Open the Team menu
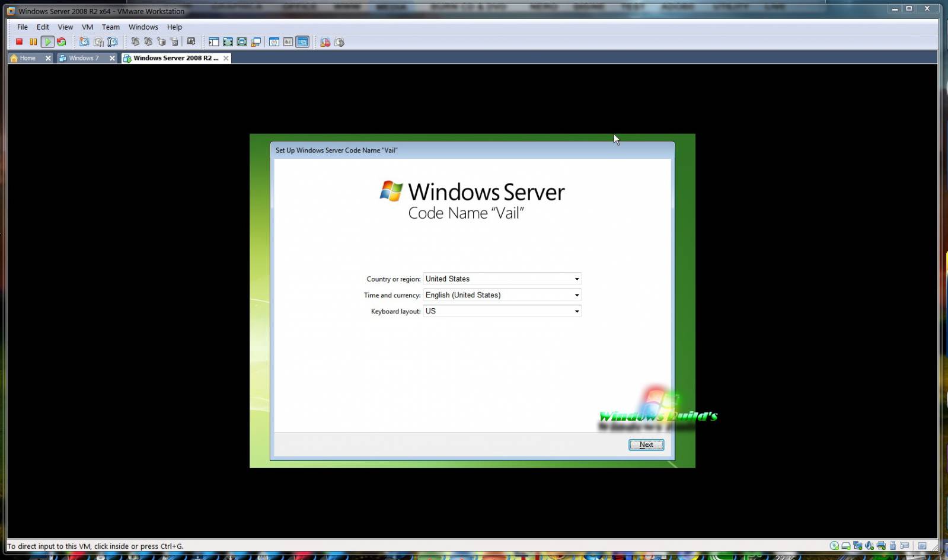948x560 pixels. tap(111, 27)
